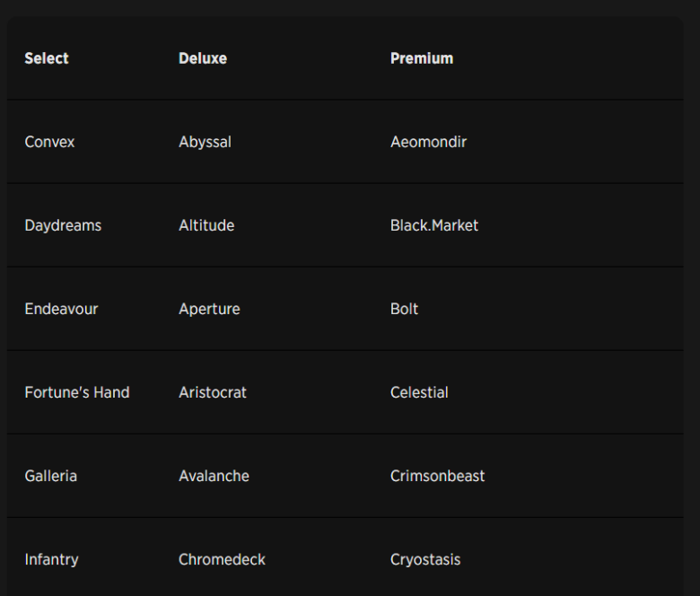The height and width of the screenshot is (596, 700).
Task: Select the Fortune's Hand cell
Action: [x=77, y=392]
